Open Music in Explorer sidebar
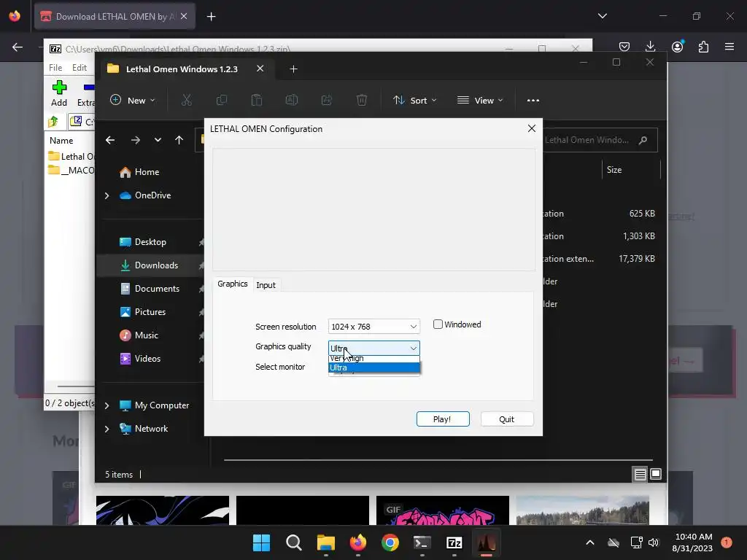Screen dimensions: 747x560 [x=146, y=335]
